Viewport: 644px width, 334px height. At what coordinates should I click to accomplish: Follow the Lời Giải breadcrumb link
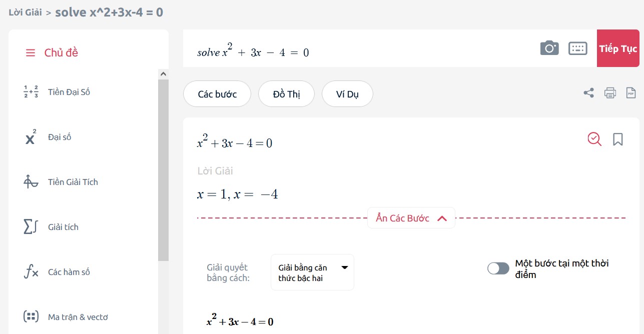tap(25, 12)
